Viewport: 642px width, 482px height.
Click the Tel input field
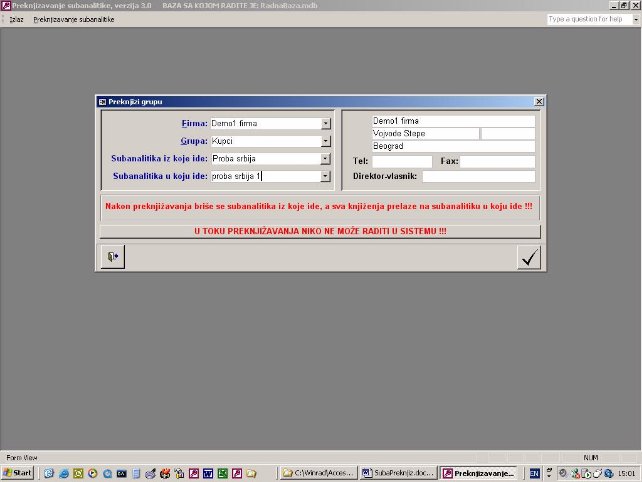[x=402, y=161]
